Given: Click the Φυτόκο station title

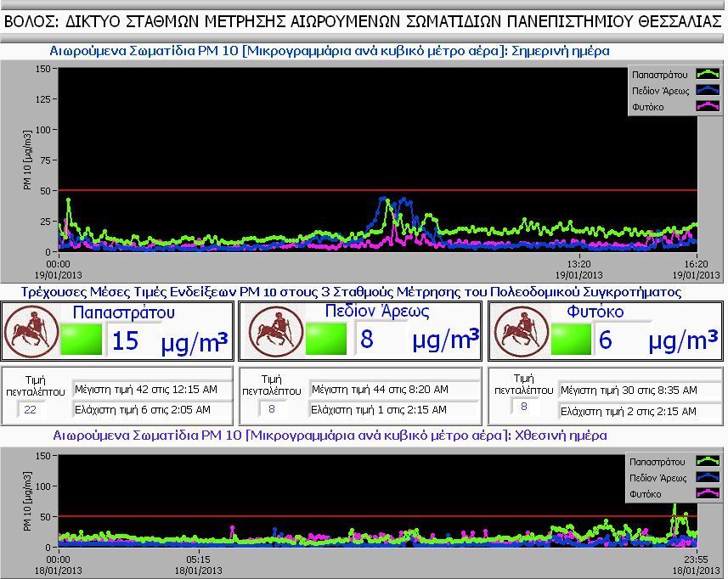Looking at the screenshot, I should pyautogui.click(x=595, y=312).
